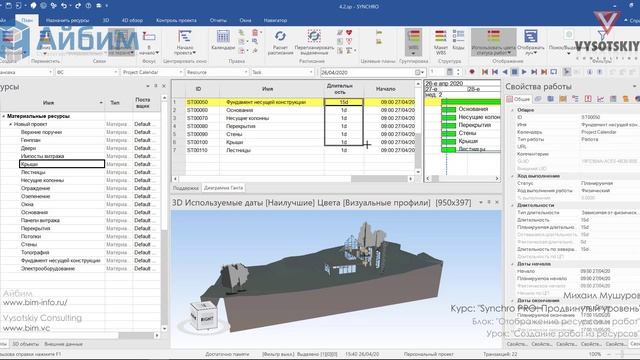Image resolution: width=640 pixels, height=360 pixels.
Task: Select Крыши resource in list
Action: (62, 164)
